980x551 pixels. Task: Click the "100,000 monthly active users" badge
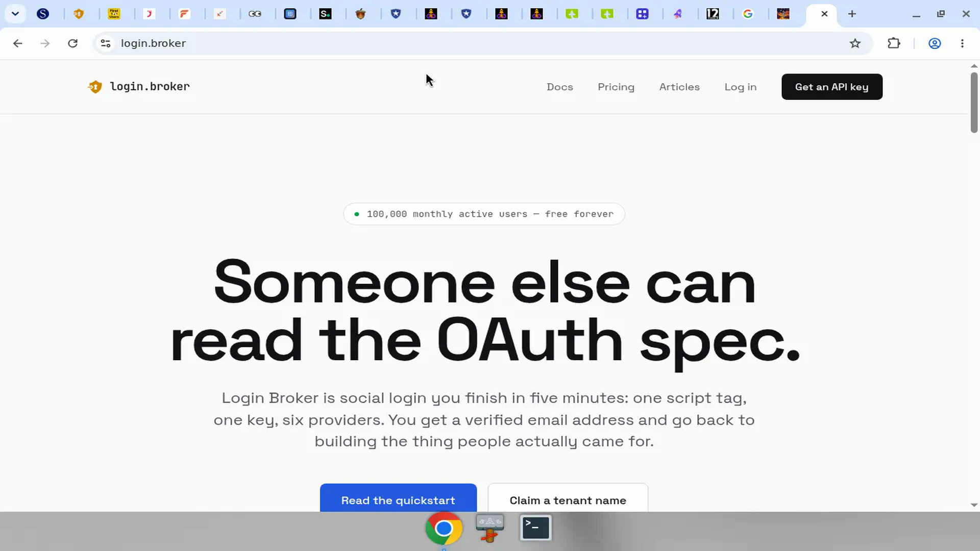pyautogui.click(x=484, y=214)
